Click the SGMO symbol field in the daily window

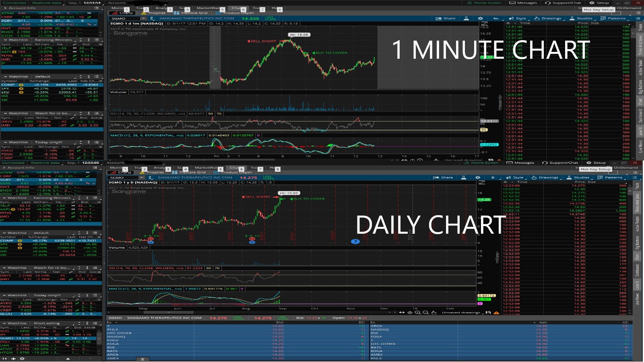(124, 177)
